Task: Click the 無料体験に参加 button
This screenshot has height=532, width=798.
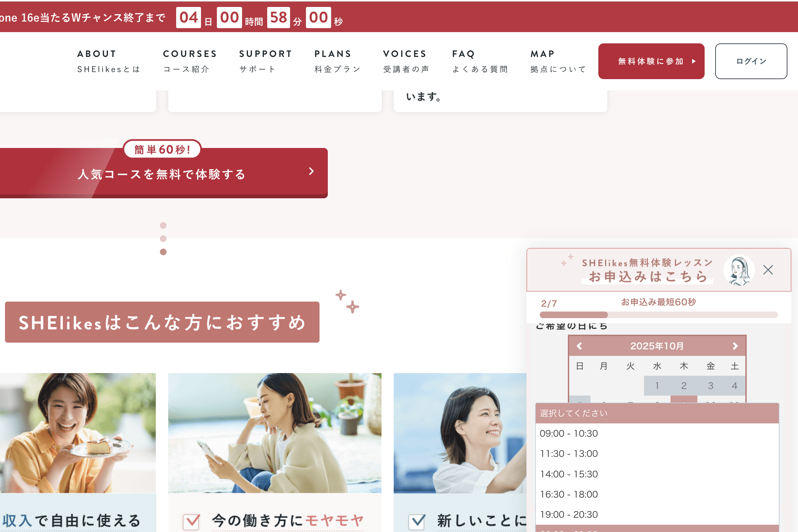Action: click(x=651, y=61)
